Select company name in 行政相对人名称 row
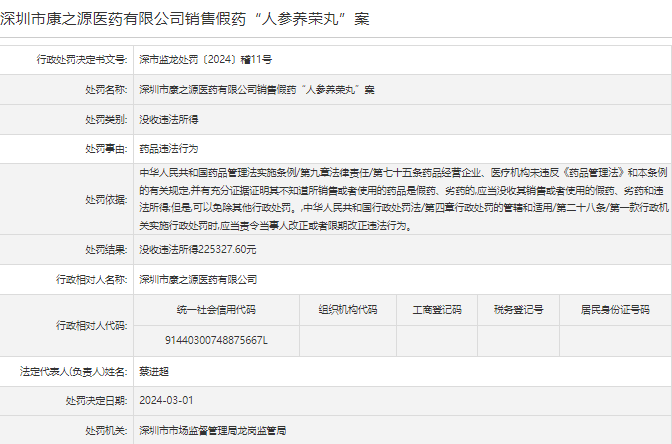Viewport: 672px width, 444px height. coord(198,279)
